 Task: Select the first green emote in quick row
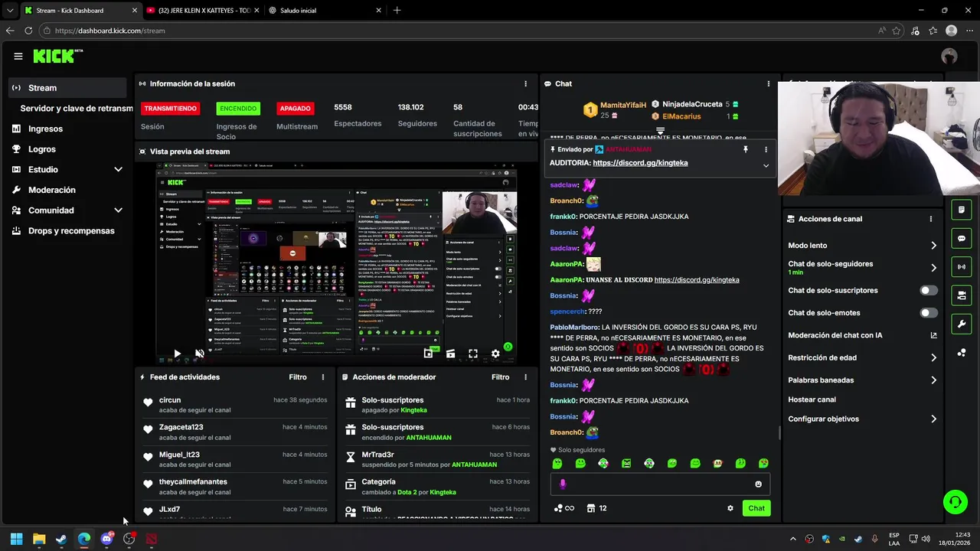(x=557, y=463)
